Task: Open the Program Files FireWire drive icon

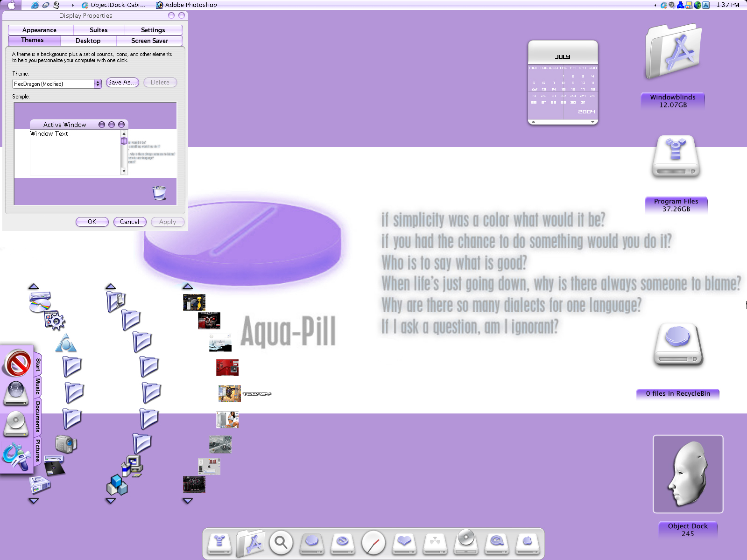Action: pyautogui.click(x=676, y=157)
